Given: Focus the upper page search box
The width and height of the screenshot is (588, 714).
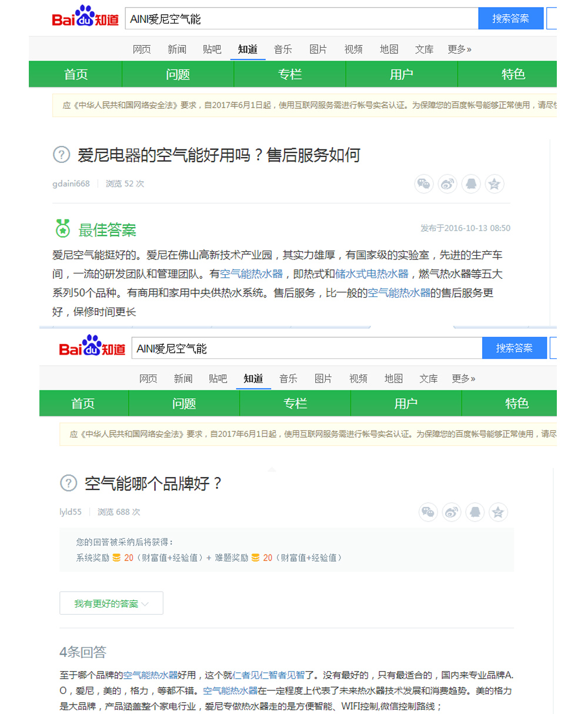Looking at the screenshot, I should [x=302, y=18].
